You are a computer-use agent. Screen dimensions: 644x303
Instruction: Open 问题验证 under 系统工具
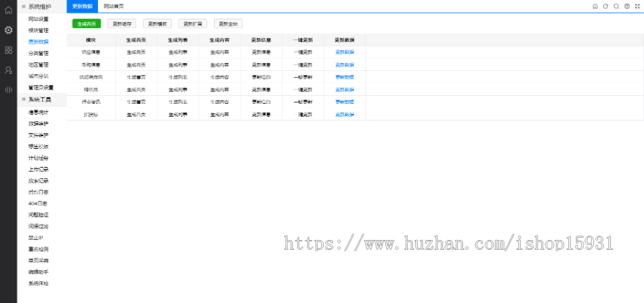tap(39, 215)
